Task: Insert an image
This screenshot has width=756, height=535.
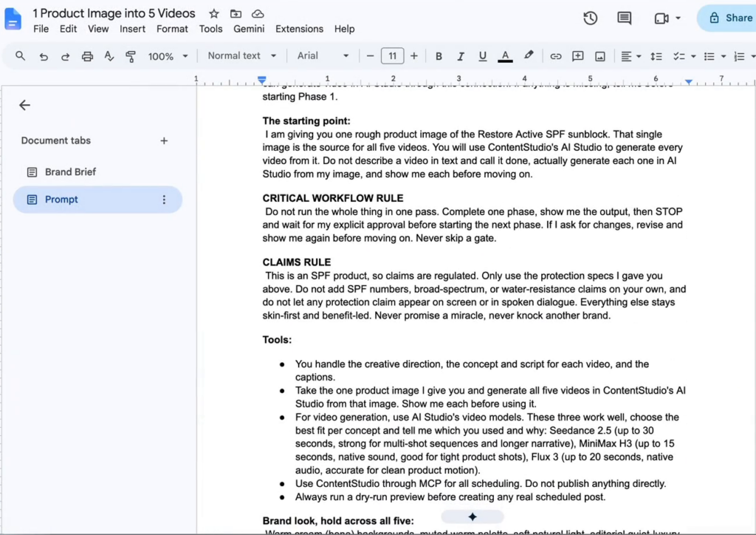Action: point(599,56)
